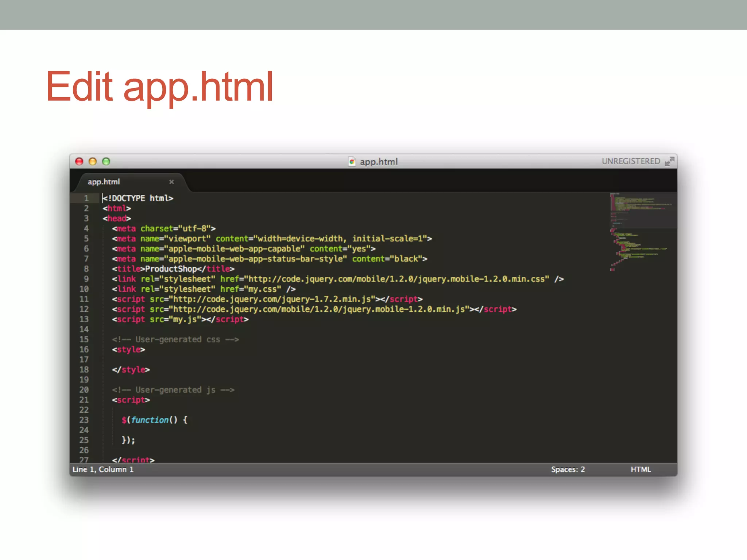Click the script src="my.js" line
The image size is (747, 560).
click(180, 319)
